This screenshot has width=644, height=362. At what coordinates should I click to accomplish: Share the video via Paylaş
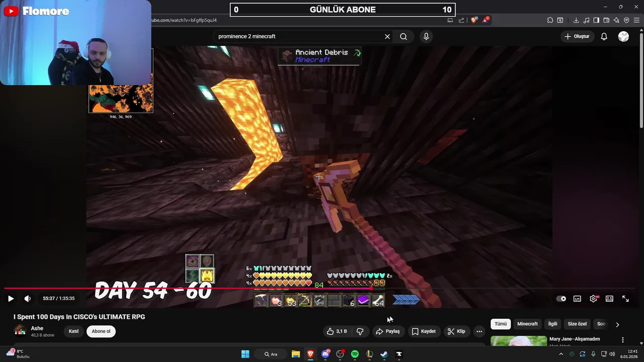click(x=387, y=331)
